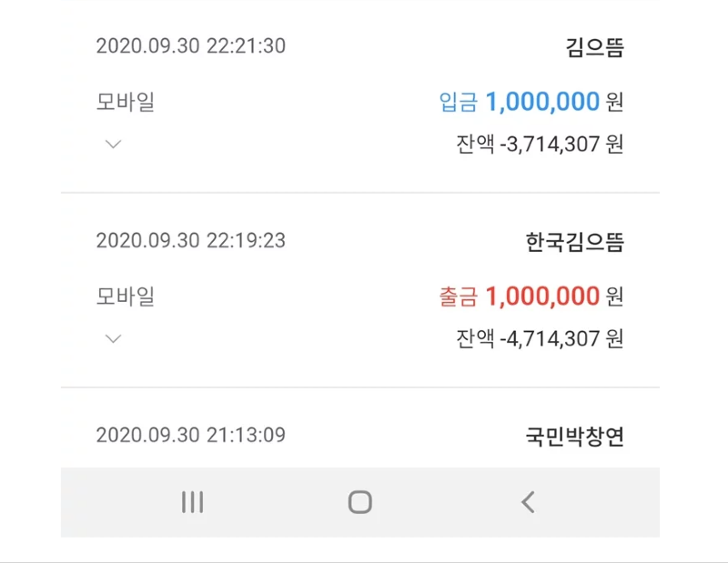Screen dimensions: 728x563
Task: Tap 잔액 label in the 한국김으뜸 entry
Action: pos(475,338)
